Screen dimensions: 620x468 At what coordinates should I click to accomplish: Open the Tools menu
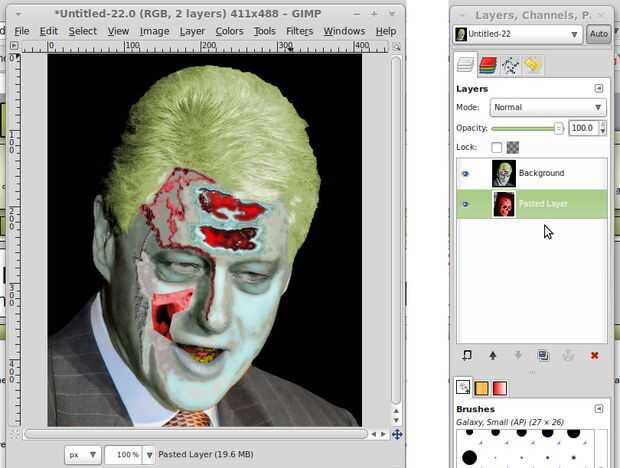[x=265, y=31]
